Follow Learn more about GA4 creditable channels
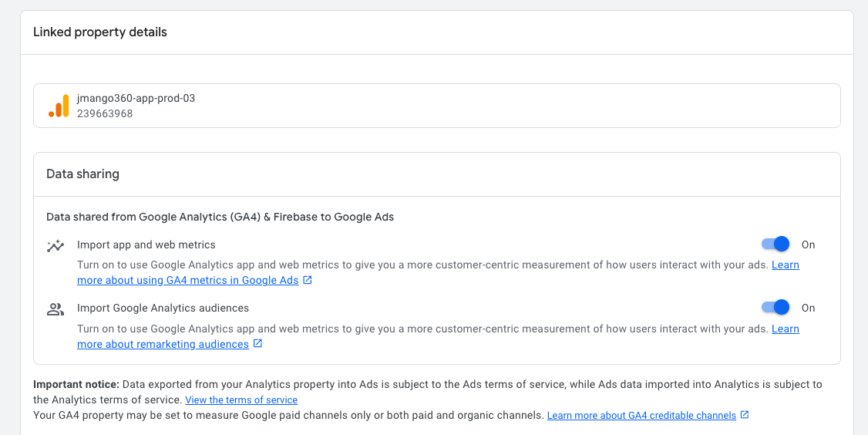 641,416
